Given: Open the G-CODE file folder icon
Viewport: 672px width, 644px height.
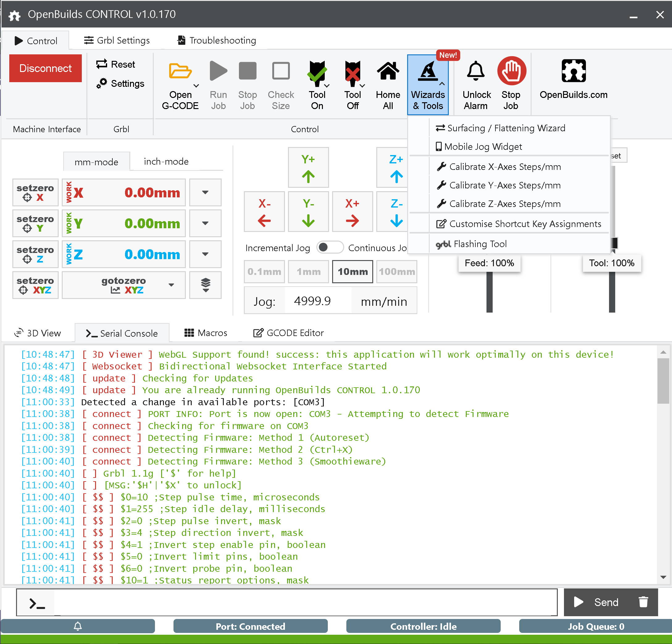Looking at the screenshot, I should (x=180, y=71).
